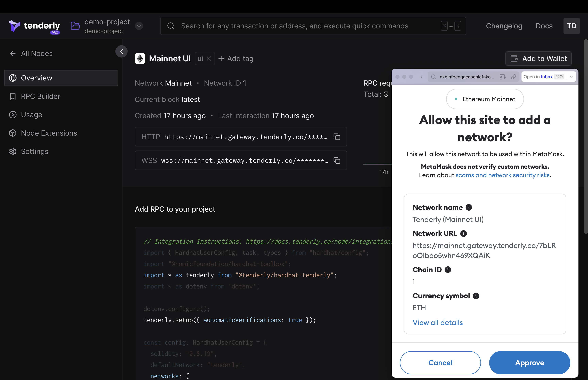Open the Docs link

544,26
